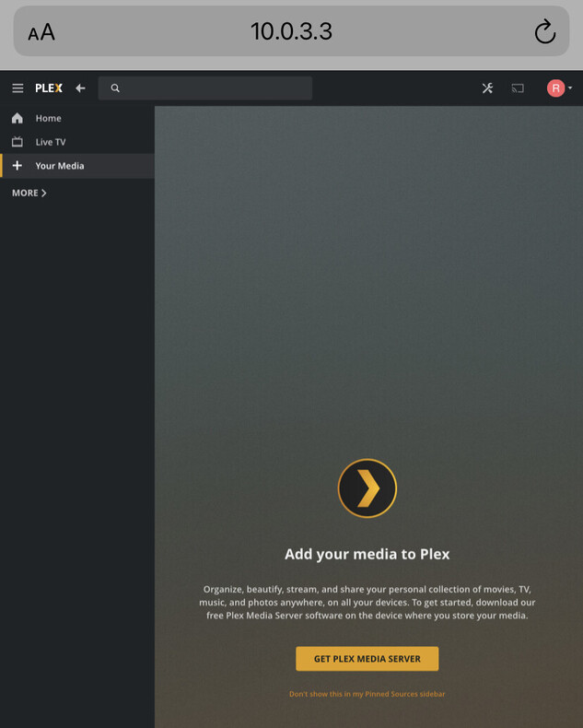
Task: Expand the account dropdown caret
Action: [570, 88]
